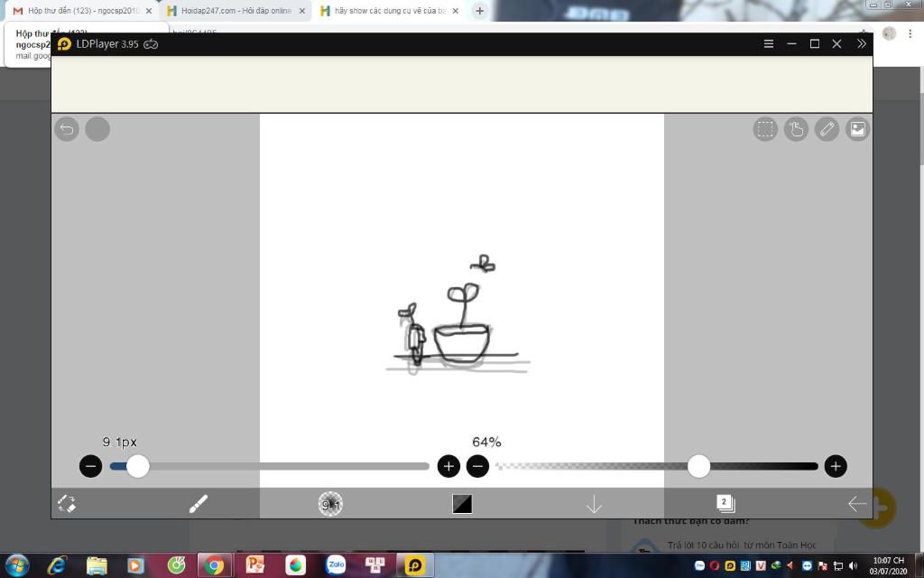Switch to the 'hãy show các dụng cụ vẽ' tab
This screenshot has width=924, height=578.
pos(389,11)
